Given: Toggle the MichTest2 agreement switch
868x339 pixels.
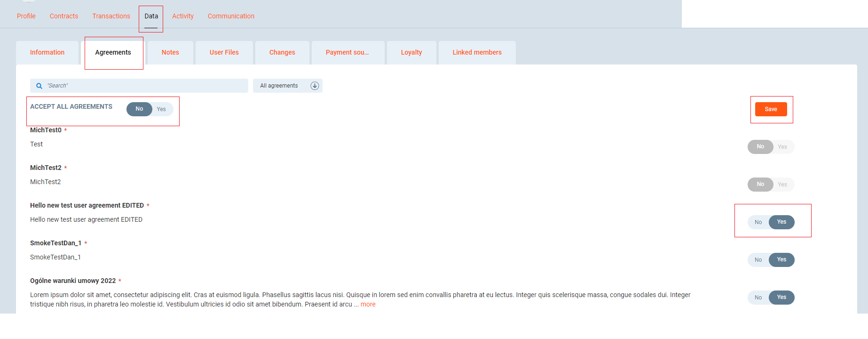Looking at the screenshot, I should pyautogui.click(x=771, y=185).
